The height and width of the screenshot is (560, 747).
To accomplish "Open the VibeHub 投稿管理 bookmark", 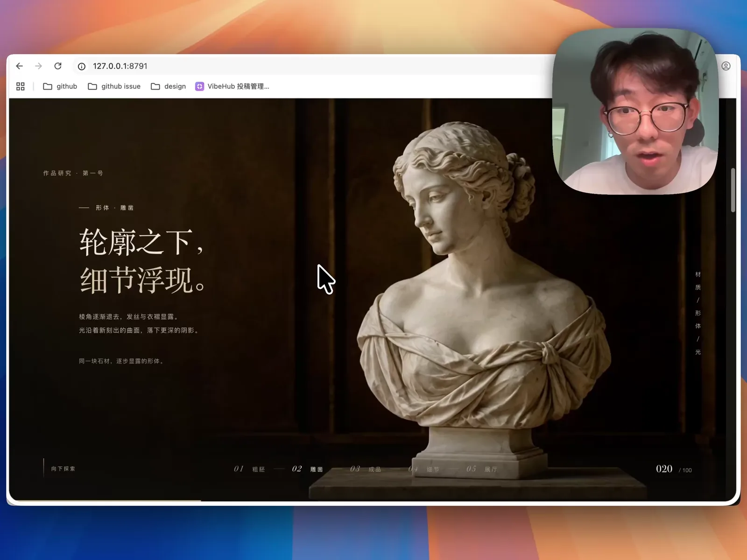I will tap(233, 86).
